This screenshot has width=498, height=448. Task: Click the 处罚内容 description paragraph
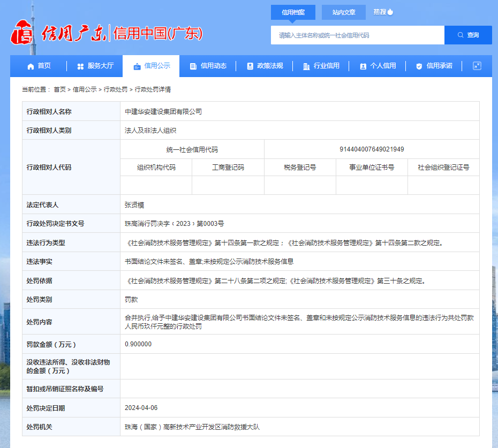click(299, 322)
